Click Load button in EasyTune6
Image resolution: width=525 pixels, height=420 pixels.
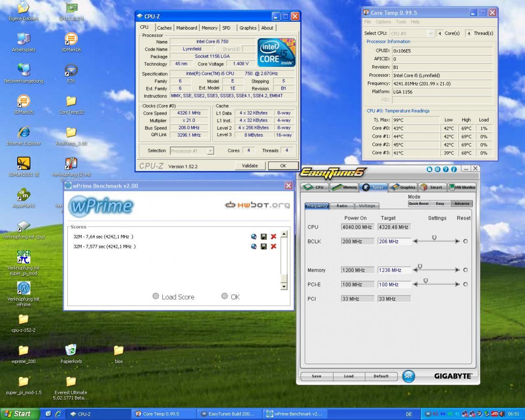tap(348, 376)
